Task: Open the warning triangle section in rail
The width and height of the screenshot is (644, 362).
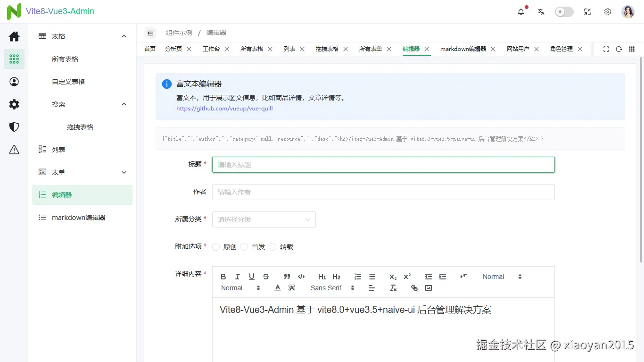Action: click(14, 150)
